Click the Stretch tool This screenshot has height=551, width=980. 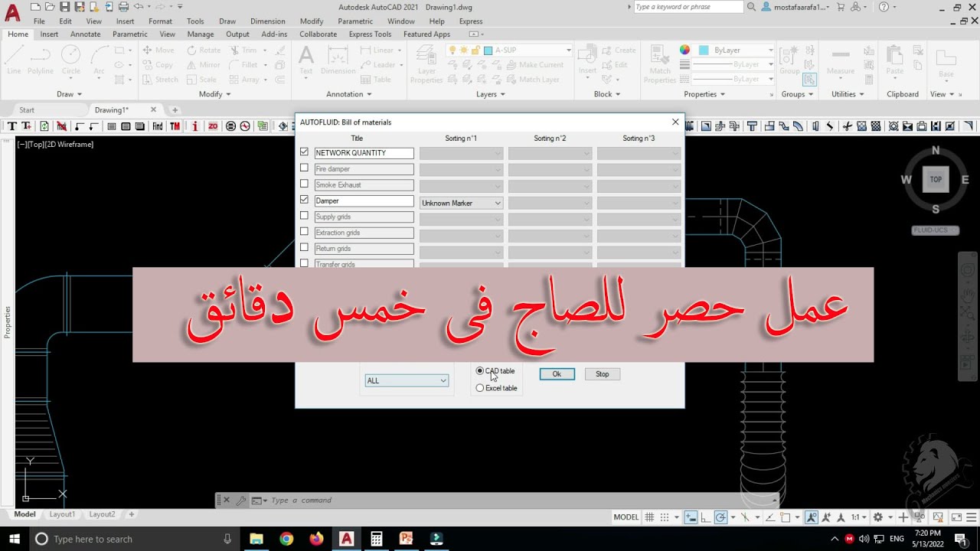160,80
